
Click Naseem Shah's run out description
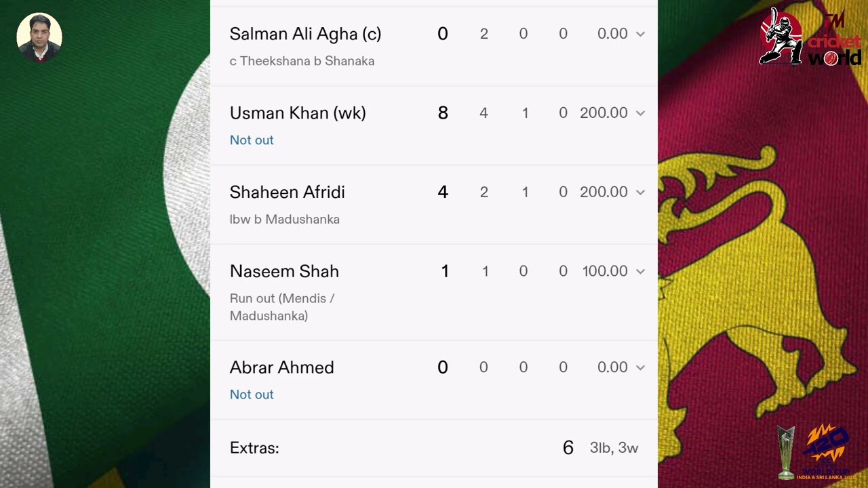(x=282, y=307)
